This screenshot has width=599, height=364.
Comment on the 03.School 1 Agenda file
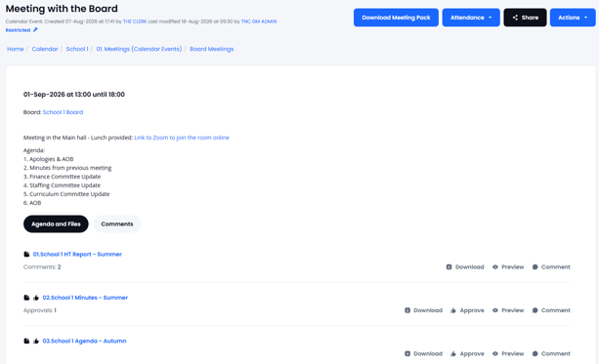pyautogui.click(x=551, y=354)
